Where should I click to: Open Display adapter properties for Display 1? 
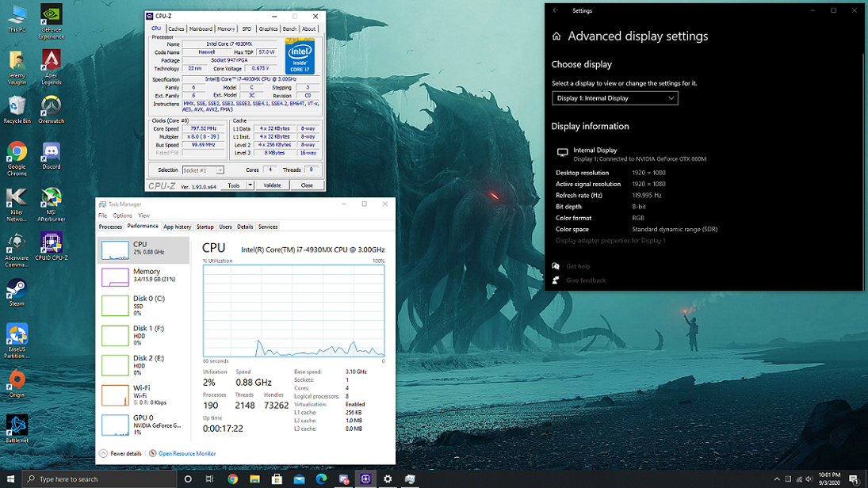pos(610,241)
